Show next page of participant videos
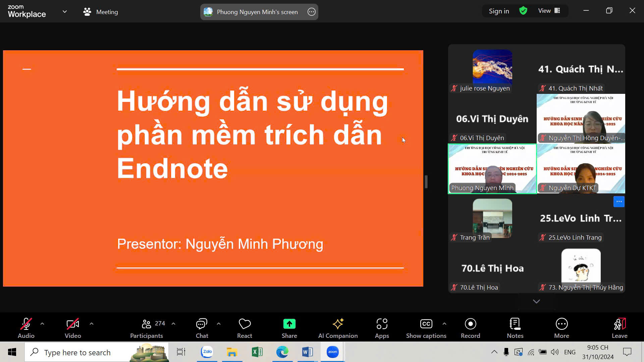Image resolution: width=644 pixels, height=362 pixels. click(536, 301)
